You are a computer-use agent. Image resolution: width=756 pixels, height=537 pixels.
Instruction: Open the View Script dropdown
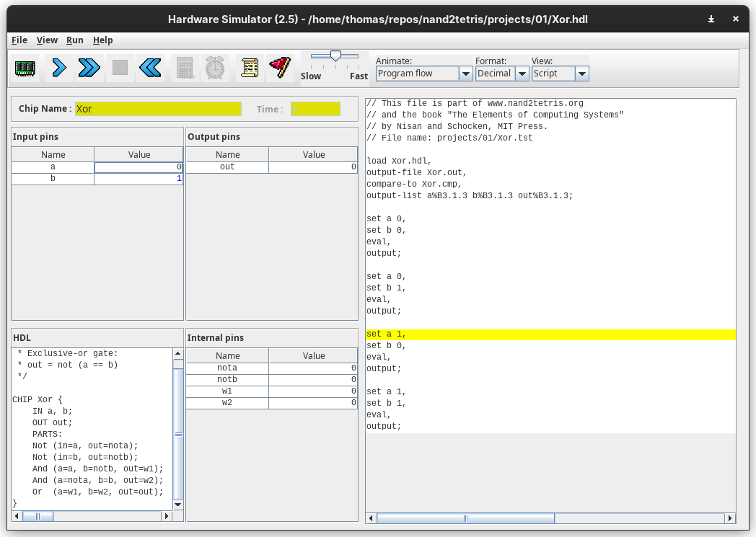pyautogui.click(x=561, y=74)
